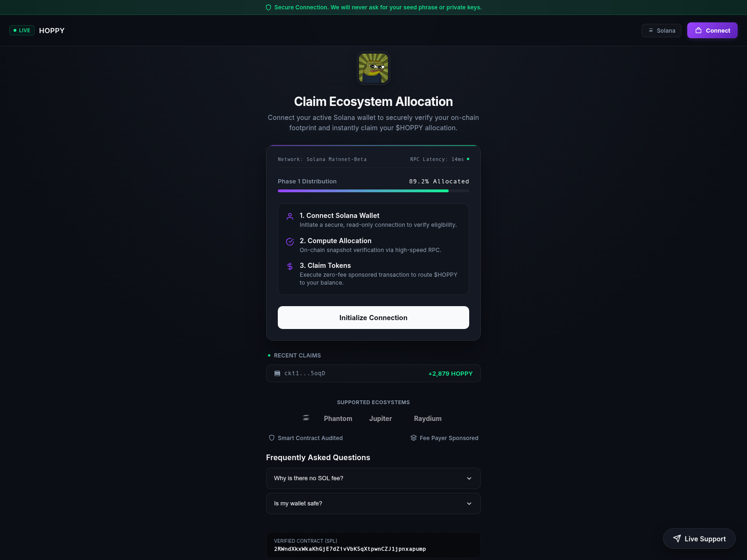Click the Jupiter ecosystem label
747x560 pixels.
[x=381, y=419]
